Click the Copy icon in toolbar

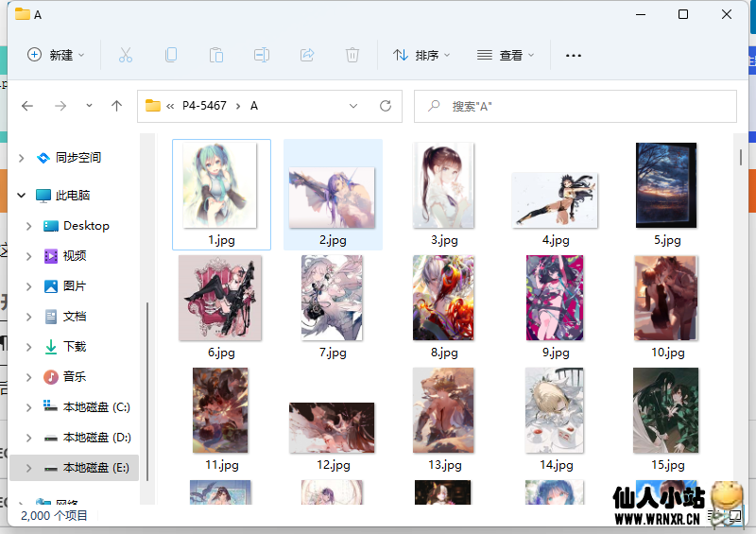pos(171,55)
